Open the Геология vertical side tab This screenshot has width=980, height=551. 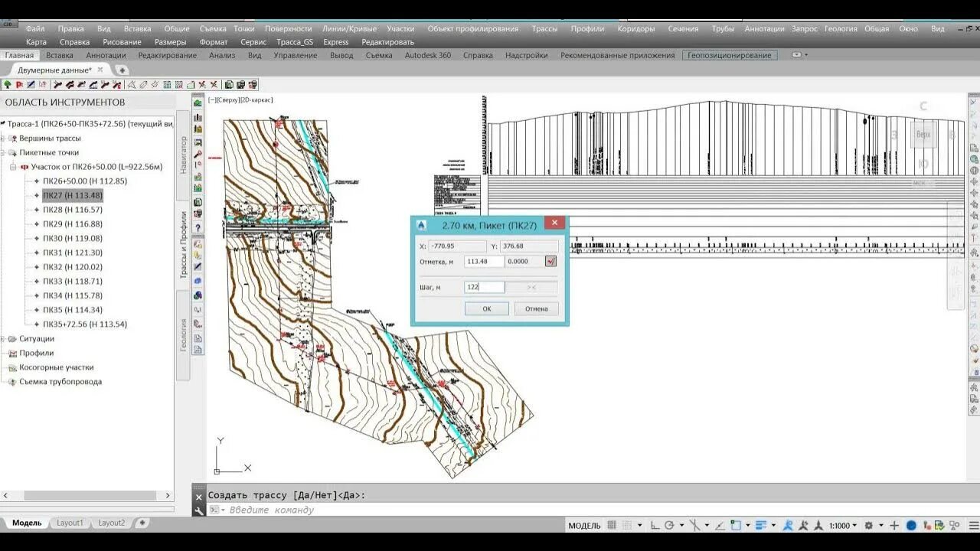(x=183, y=335)
